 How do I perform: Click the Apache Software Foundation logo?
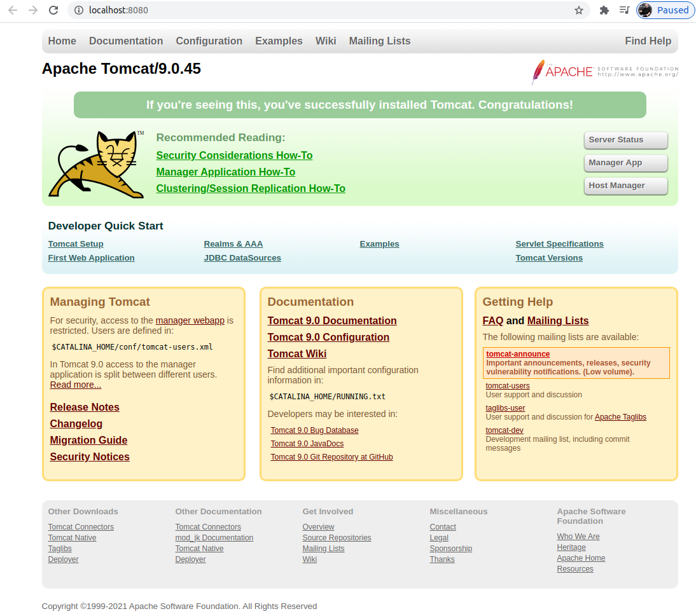coord(605,72)
